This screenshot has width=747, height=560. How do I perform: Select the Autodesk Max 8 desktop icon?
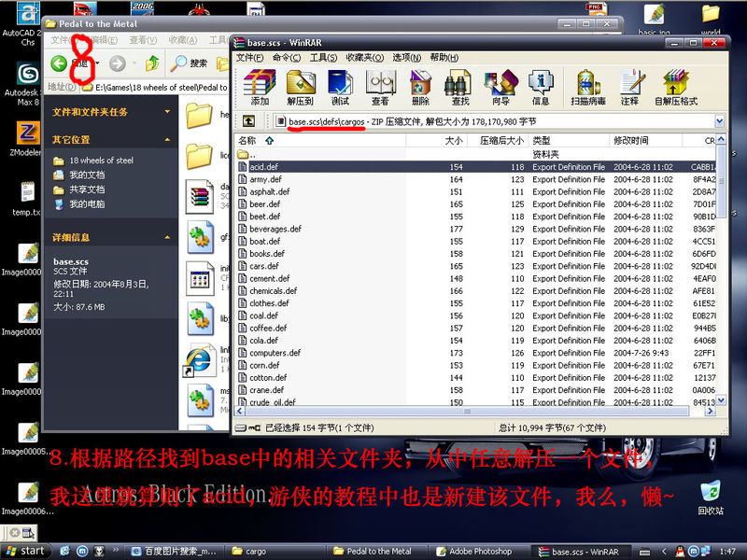coord(26,83)
